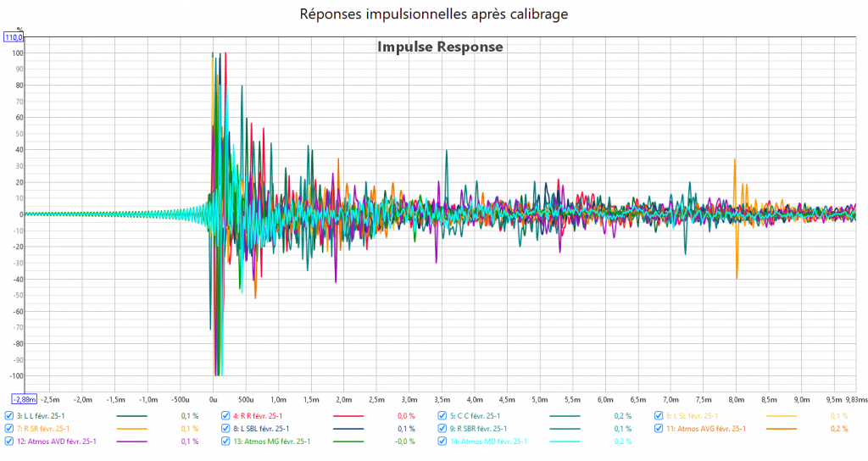The image size is (868, 461).
Task: Click the 110,0 vertical axis limit box
Action: pyautogui.click(x=14, y=37)
